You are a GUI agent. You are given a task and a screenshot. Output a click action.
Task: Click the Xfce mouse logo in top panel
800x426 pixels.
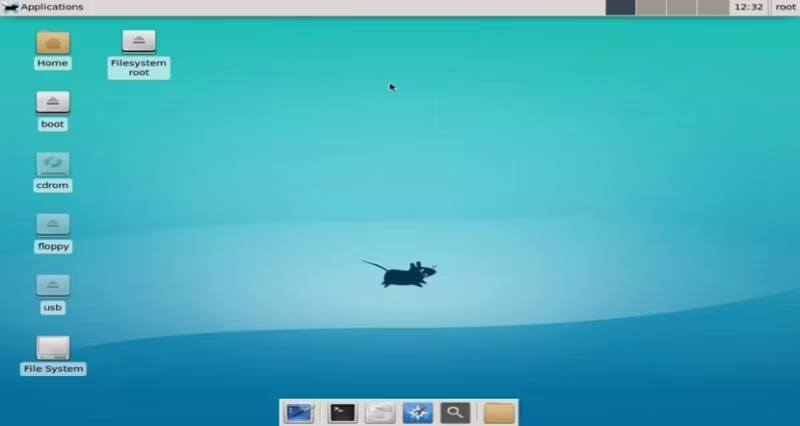(10, 7)
